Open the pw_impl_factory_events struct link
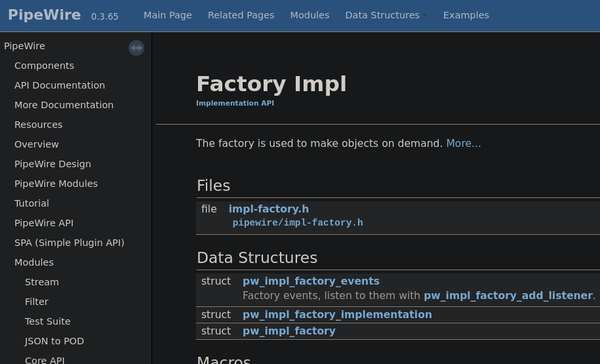The image size is (600, 364). (x=311, y=281)
